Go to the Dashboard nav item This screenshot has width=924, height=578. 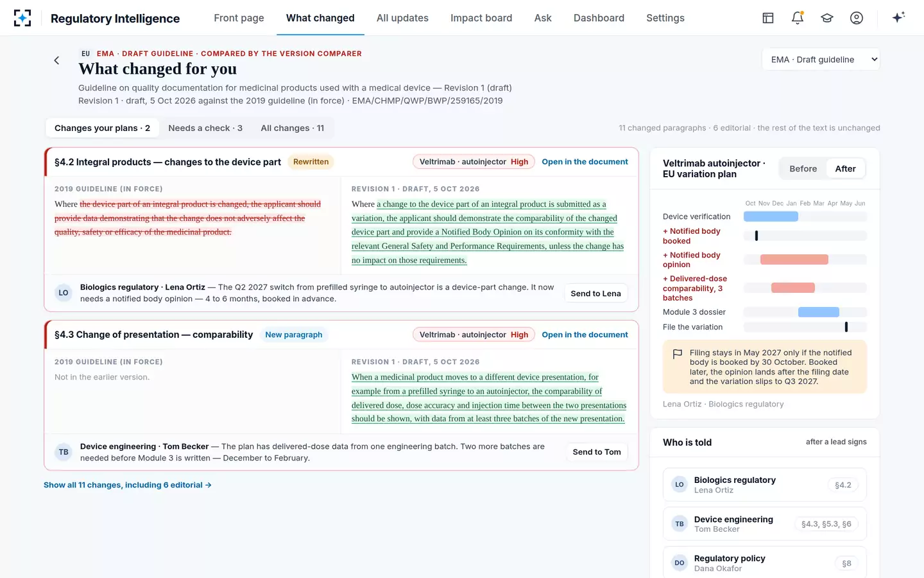coord(599,18)
